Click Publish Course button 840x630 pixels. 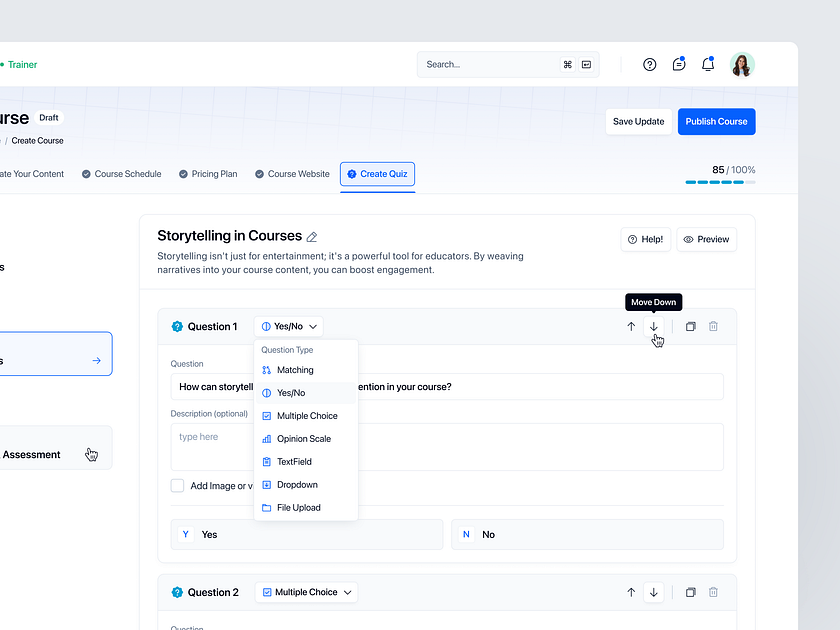click(716, 122)
